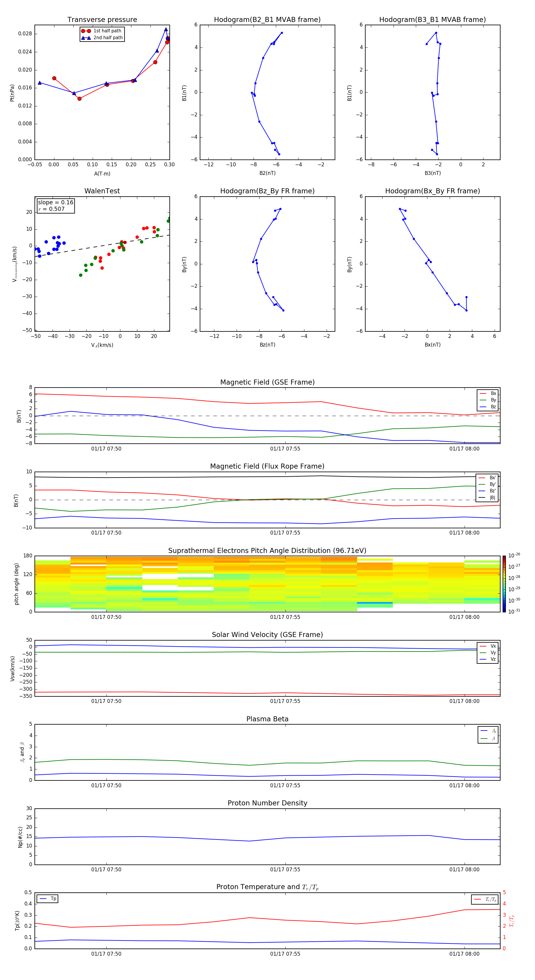Screen dimensions: 535x980
Task: Click the 'WalenTest' plot title
Action: [x=102, y=191]
